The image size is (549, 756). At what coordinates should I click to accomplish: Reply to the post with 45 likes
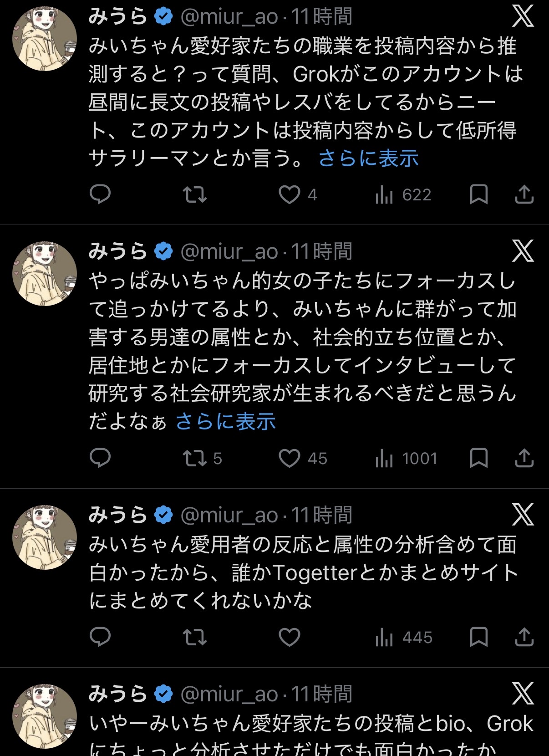[x=100, y=458]
